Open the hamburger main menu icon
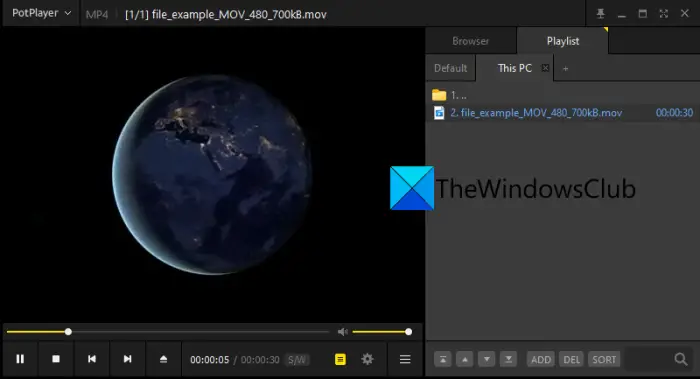The height and width of the screenshot is (379, 700). (x=405, y=359)
